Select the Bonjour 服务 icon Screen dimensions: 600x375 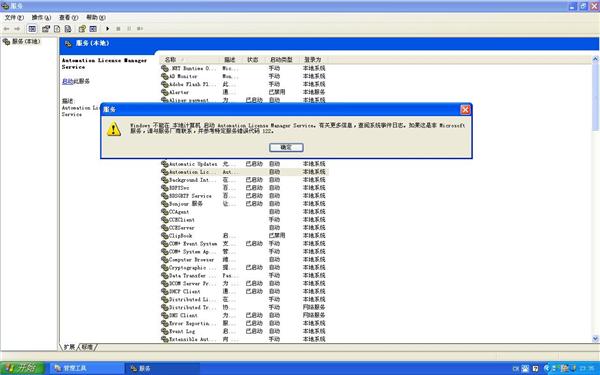165,204
